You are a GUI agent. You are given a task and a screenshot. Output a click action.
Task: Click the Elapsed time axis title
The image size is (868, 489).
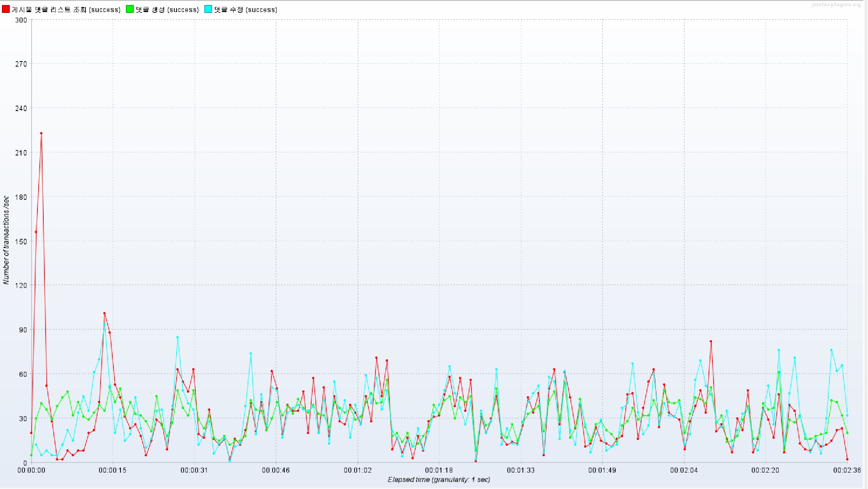439,480
